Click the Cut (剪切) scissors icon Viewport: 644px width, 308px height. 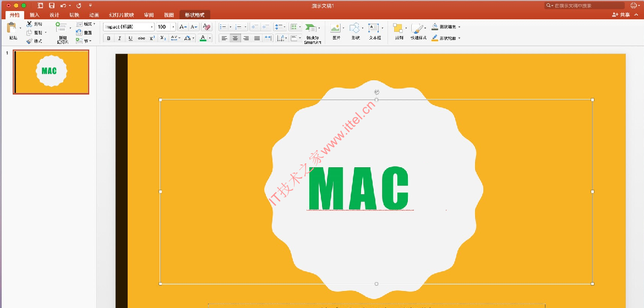[x=29, y=24]
